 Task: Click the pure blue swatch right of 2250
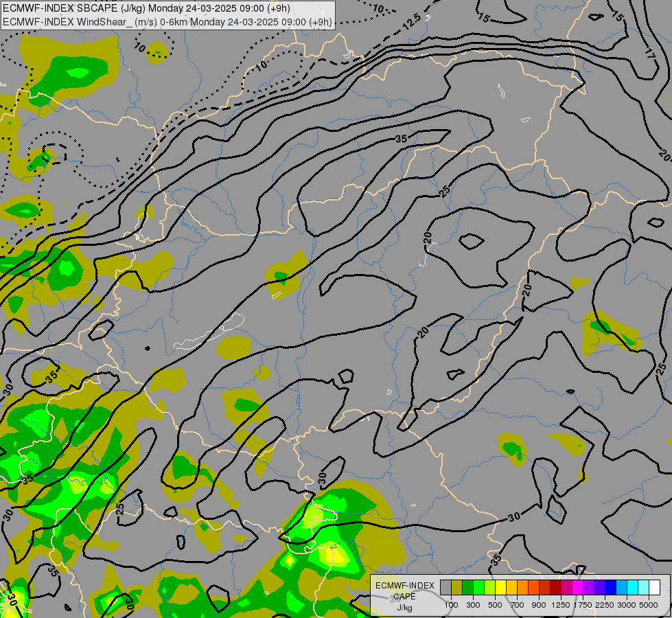pyautogui.click(x=611, y=587)
